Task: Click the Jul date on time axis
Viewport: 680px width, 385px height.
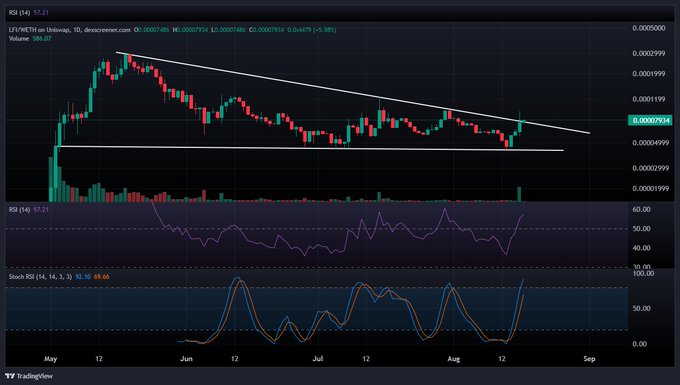Action: [318, 359]
